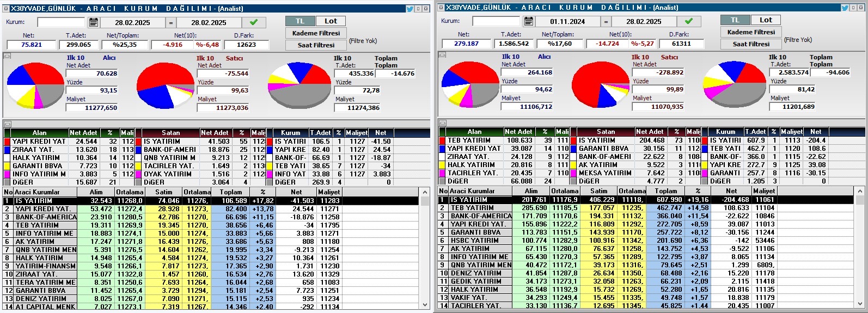Open the system menu icon of the left window
Image resolution: width=868 pixels, height=313 pixels.
[x=5, y=9]
